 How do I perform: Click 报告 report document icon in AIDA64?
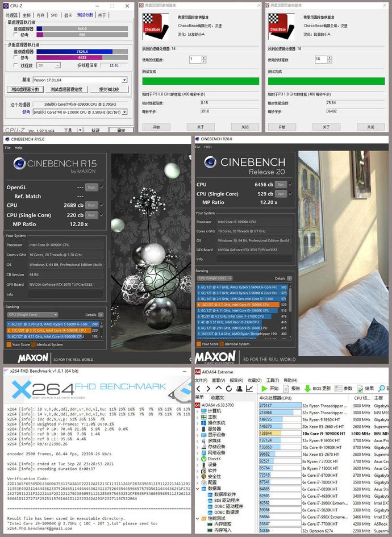click(286, 388)
